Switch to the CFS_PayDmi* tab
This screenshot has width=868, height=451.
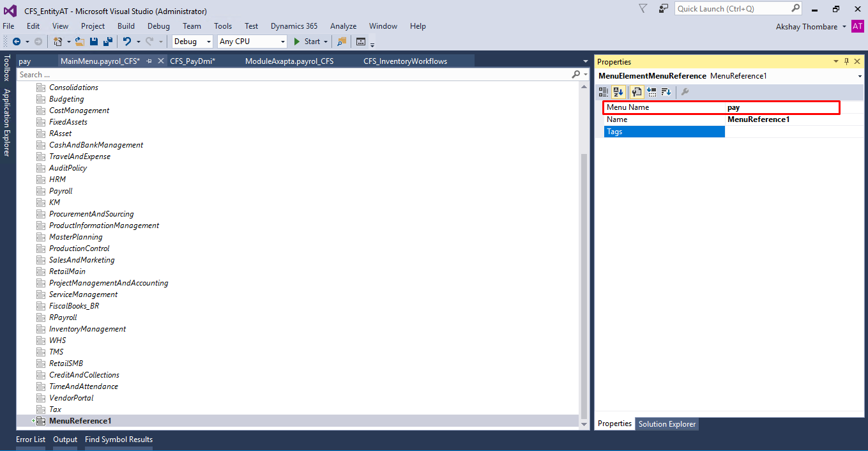tap(192, 61)
